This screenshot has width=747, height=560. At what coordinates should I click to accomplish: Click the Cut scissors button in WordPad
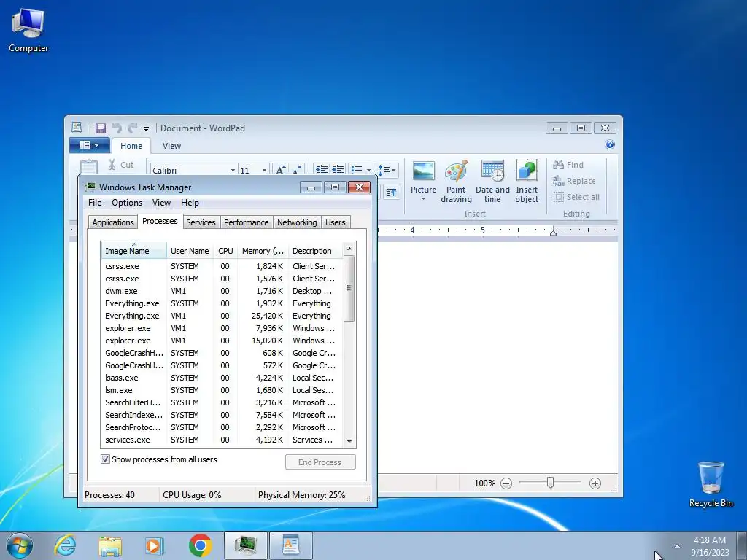coord(120,165)
